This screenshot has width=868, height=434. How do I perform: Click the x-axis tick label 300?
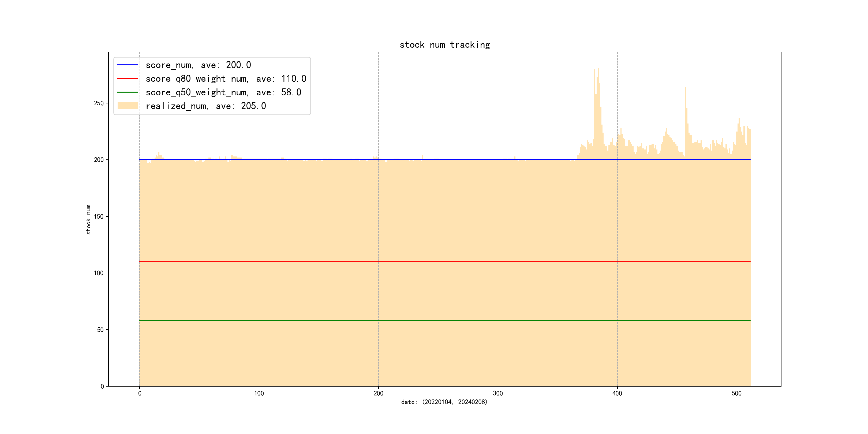[x=498, y=394]
